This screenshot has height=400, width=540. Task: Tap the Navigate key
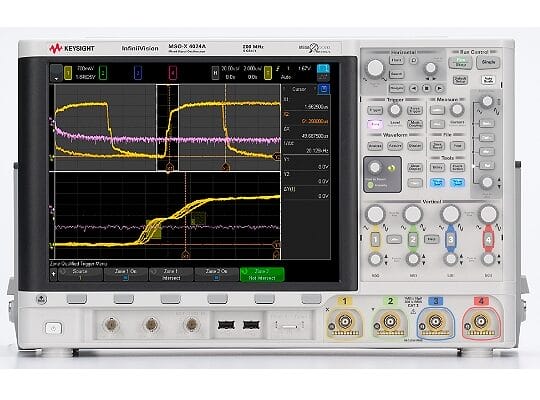[396, 88]
